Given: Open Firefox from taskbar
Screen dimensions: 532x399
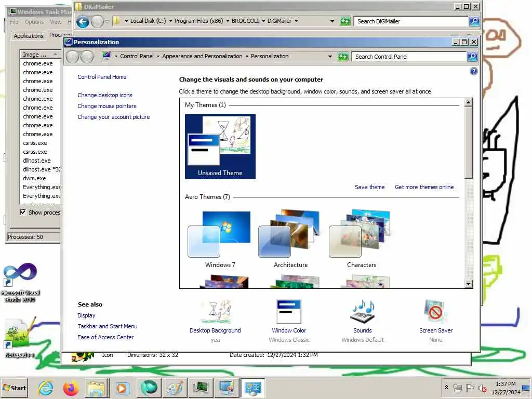Looking at the screenshot, I should [71, 388].
